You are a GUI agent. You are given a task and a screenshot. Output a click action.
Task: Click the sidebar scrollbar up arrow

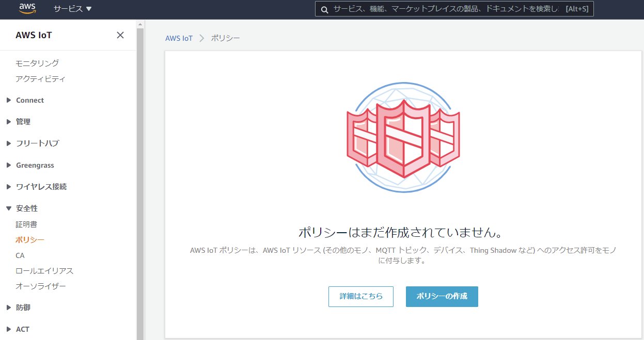click(x=140, y=24)
